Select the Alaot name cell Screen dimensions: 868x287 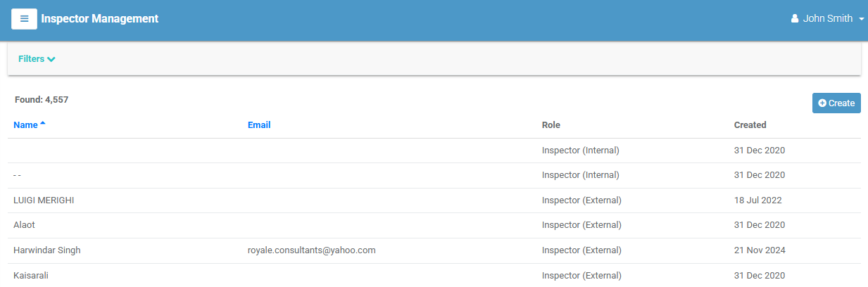[x=24, y=225]
